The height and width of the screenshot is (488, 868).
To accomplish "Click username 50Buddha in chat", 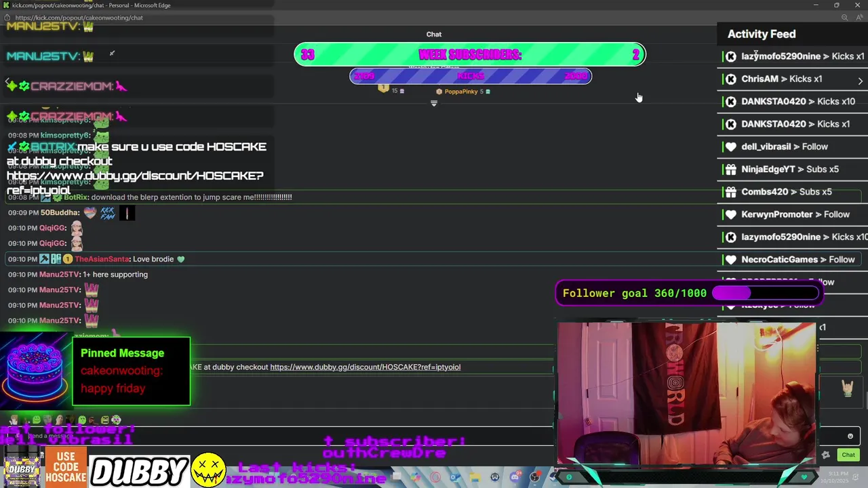I will pyautogui.click(x=60, y=213).
